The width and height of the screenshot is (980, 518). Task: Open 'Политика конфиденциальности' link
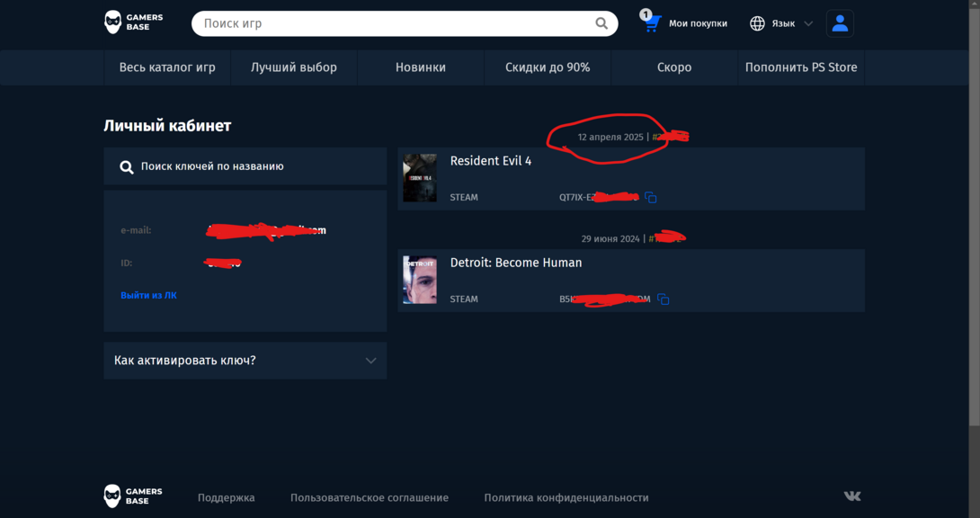[566, 498]
